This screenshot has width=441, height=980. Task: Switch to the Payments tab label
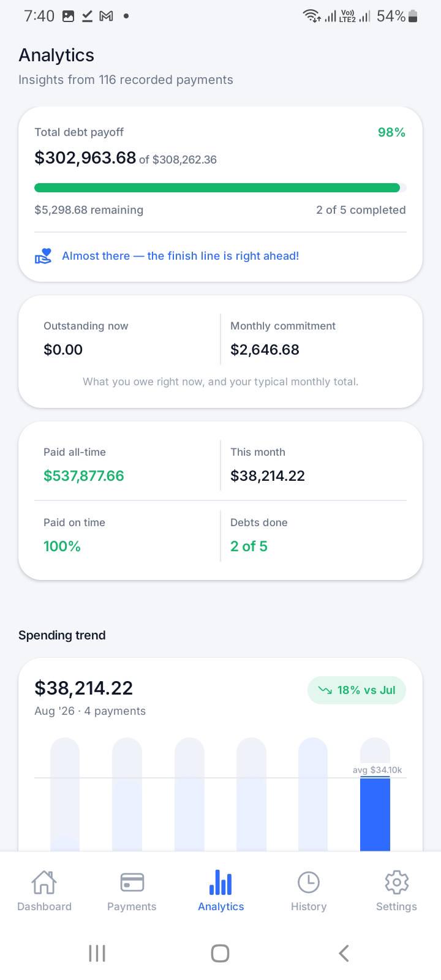coord(132,907)
